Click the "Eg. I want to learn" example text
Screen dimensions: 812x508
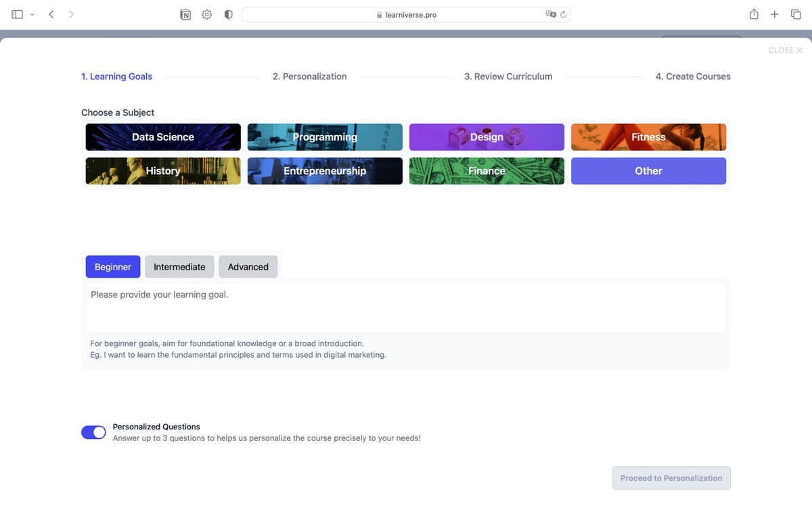click(238, 355)
